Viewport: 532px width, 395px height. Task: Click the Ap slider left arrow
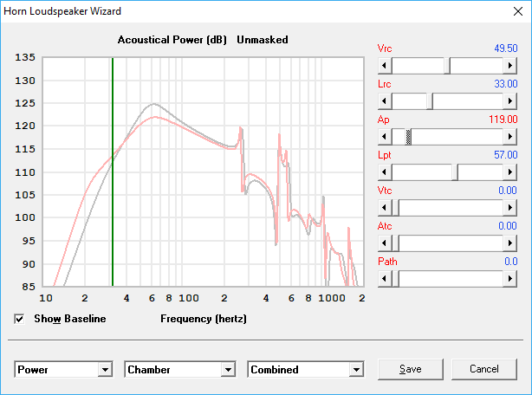click(385, 137)
